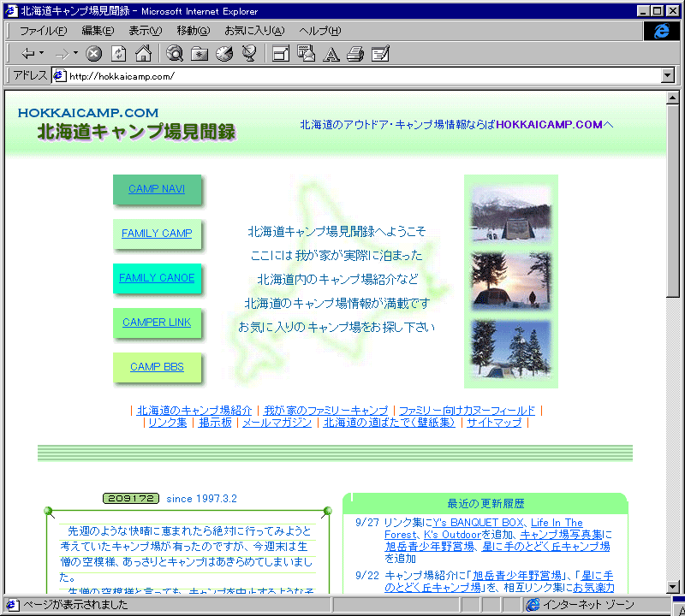Show the History toolbar icon
This screenshot has height=616, width=685.
224,54
